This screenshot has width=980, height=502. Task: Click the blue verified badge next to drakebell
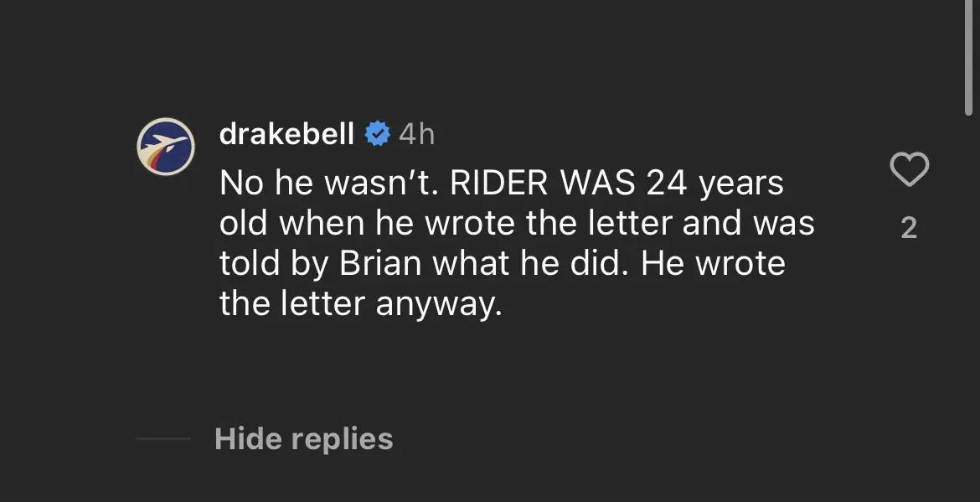pyautogui.click(x=377, y=132)
